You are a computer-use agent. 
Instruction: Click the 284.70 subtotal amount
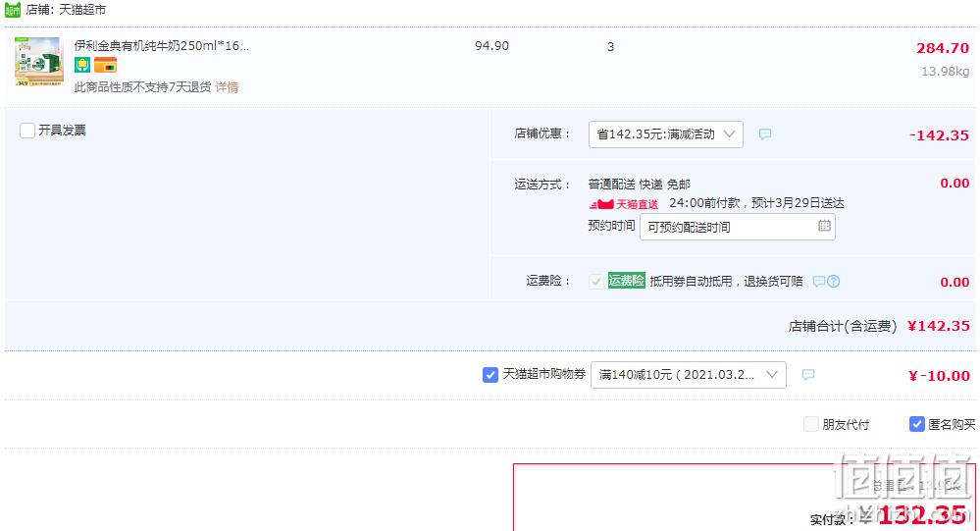[x=943, y=48]
